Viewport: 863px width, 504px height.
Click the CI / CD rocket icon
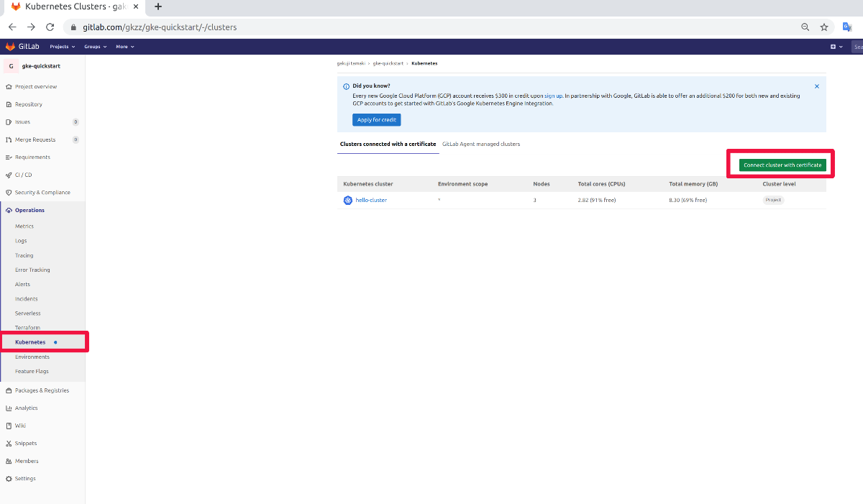click(x=9, y=175)
